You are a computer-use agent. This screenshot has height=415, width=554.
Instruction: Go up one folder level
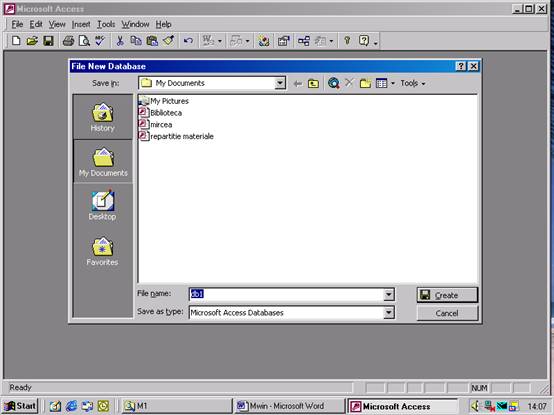(x=313, y=83)
